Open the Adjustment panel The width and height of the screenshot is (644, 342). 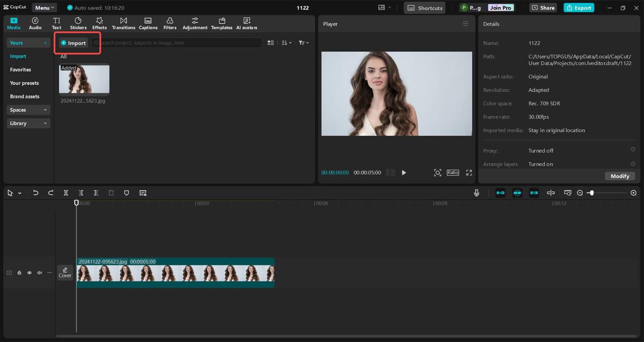coord(195,24)
